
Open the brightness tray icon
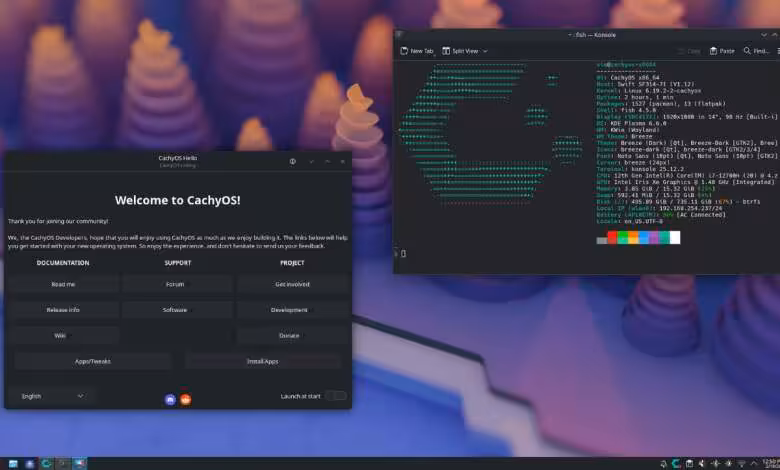(728, 464)
